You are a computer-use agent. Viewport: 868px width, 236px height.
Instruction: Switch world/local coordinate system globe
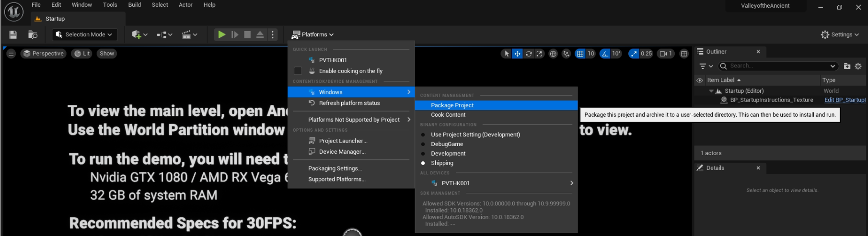[553, 54]
